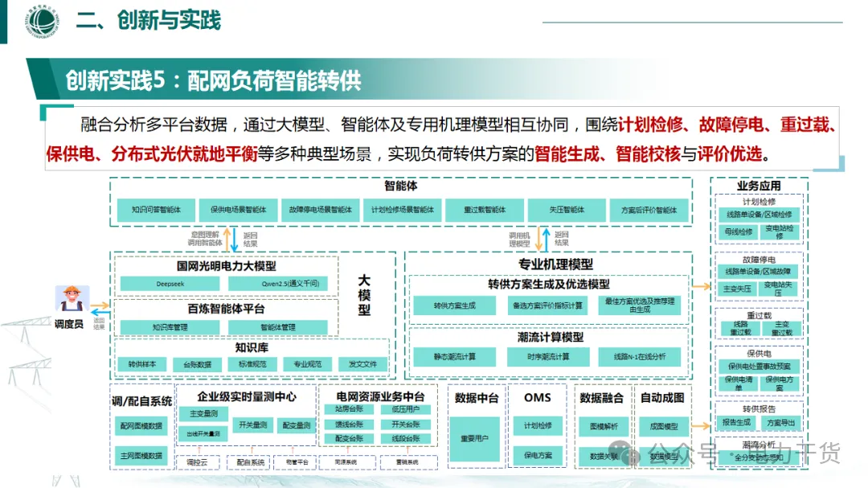Select the 保供电场景智能体 box
868x488 pixels.
(x=238, y=210)
